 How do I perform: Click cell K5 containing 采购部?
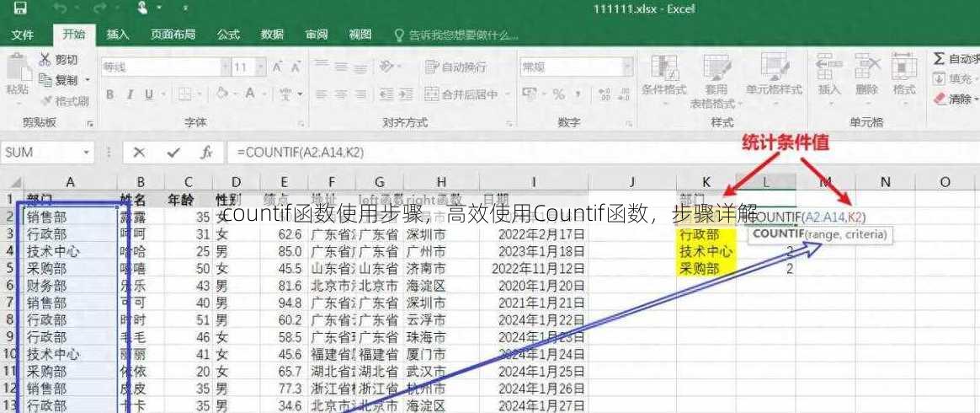(706, 269)
